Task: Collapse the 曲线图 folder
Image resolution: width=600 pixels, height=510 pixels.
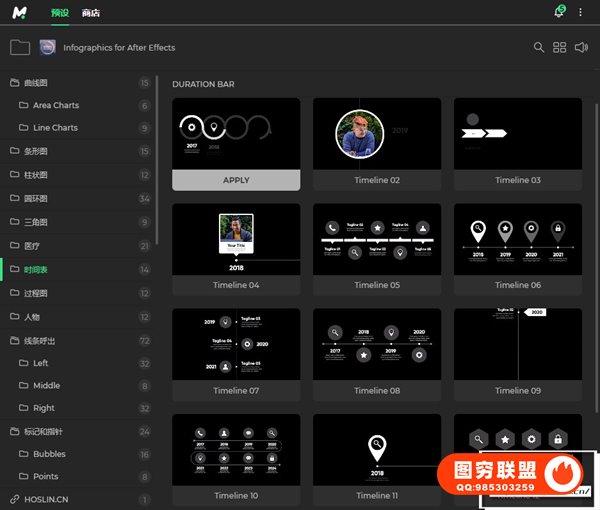Action: point(14,83)
